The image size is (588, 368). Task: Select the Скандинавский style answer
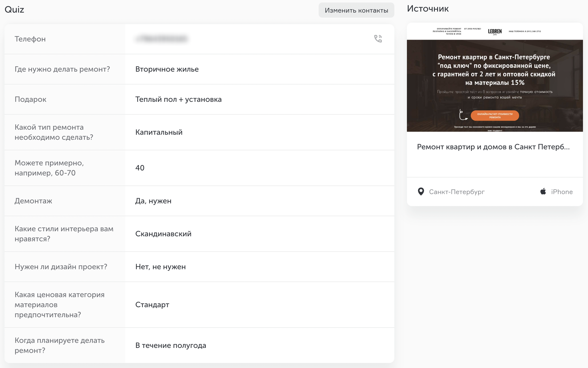pos(163,234)
